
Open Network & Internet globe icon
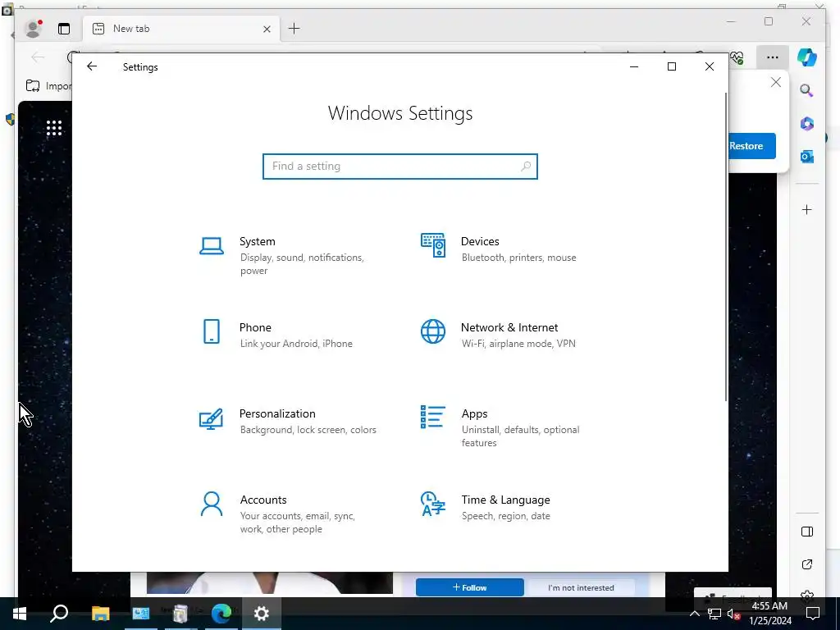coord(433,331)
